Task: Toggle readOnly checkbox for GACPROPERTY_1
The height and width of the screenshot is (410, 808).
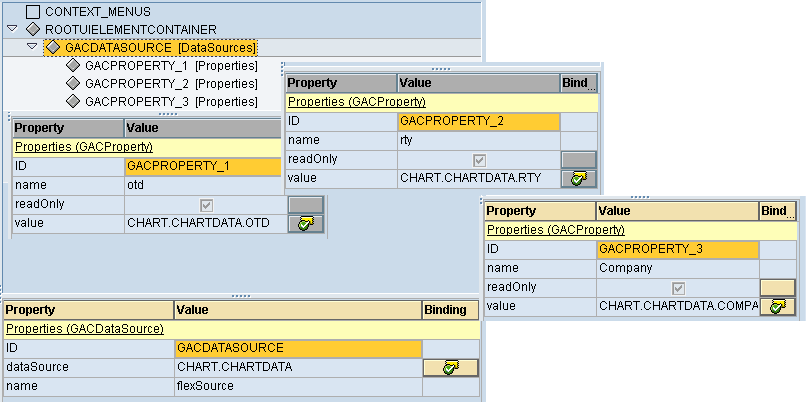Action: [207, 204]
